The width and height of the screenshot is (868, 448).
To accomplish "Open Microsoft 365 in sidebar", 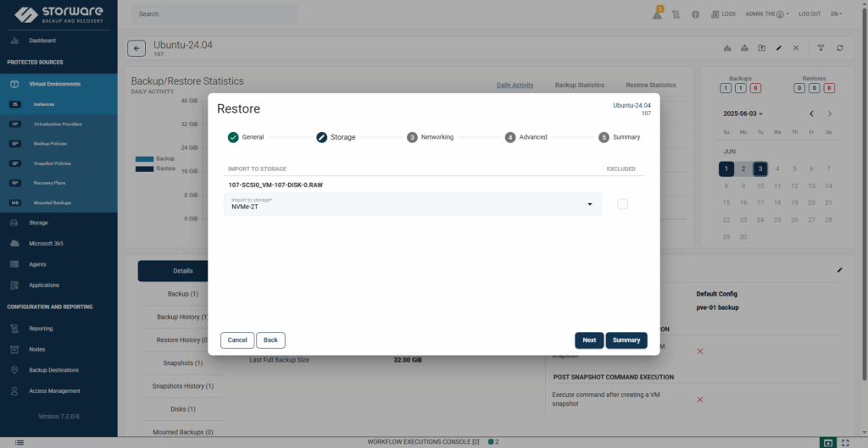I will 47,244.
